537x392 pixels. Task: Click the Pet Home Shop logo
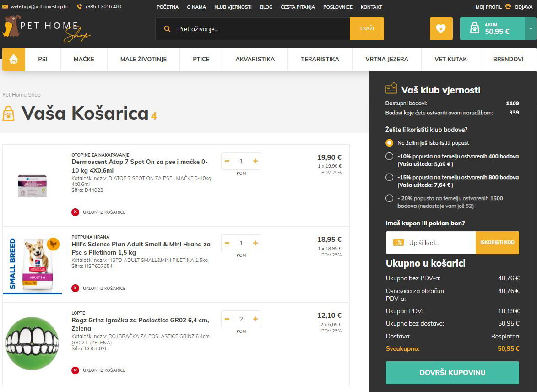tap(46, 29)
